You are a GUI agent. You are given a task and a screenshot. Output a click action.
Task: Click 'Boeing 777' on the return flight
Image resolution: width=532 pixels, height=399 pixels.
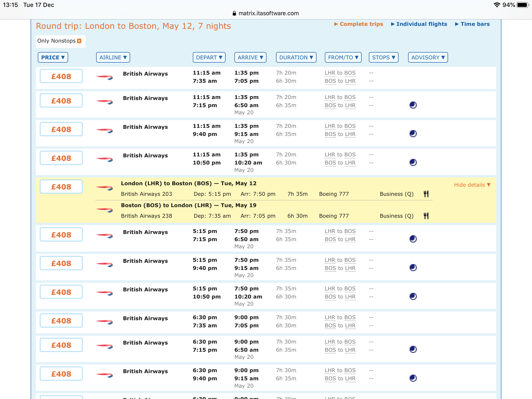(x=334, y=216)
